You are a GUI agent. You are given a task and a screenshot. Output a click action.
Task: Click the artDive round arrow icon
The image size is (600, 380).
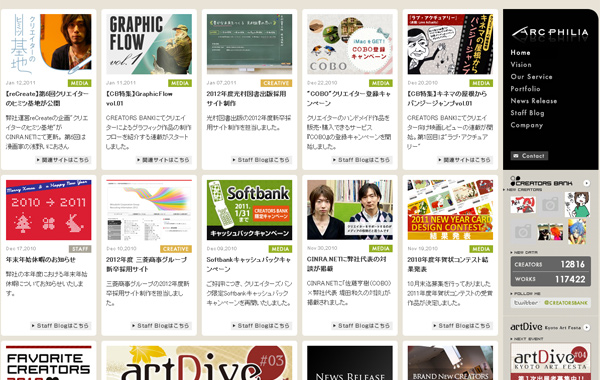pyautogui.click(x=587, y=328)
